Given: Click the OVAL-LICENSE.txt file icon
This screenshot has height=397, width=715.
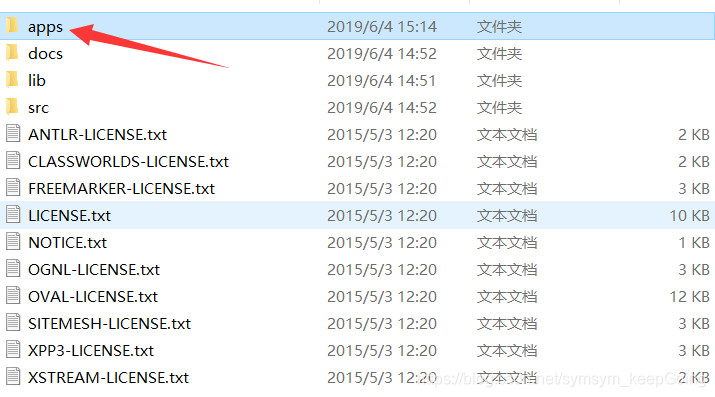Looking at the screenshot, I should (13, 295).
